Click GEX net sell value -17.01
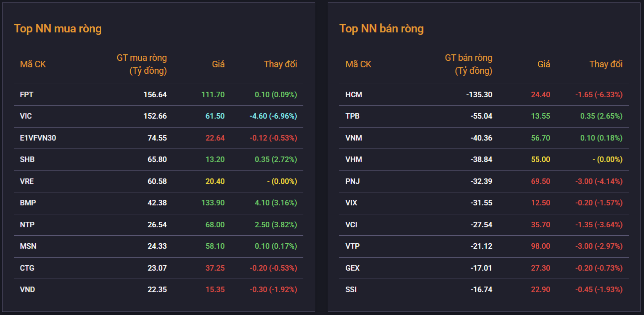644x315 pixels. tap(481, 268)
